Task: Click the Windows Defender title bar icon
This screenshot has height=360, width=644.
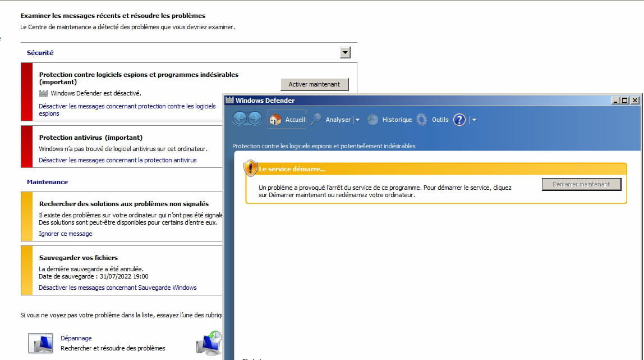Action: [229, 100]
